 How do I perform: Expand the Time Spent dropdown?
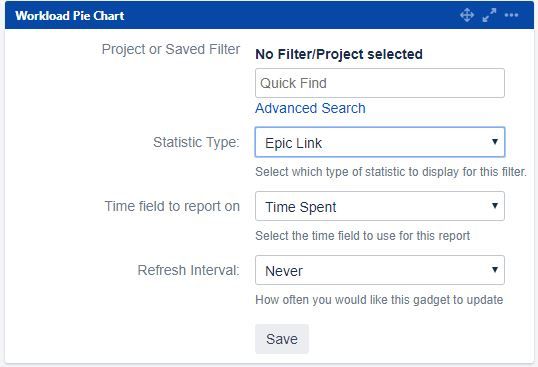pyautogui.click(x=380, y=206)
